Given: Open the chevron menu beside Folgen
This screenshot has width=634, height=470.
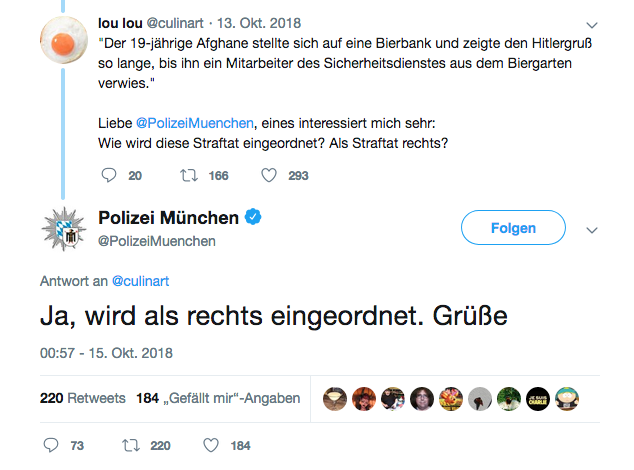Looking at the screenshot, I should tap(591, 229).
